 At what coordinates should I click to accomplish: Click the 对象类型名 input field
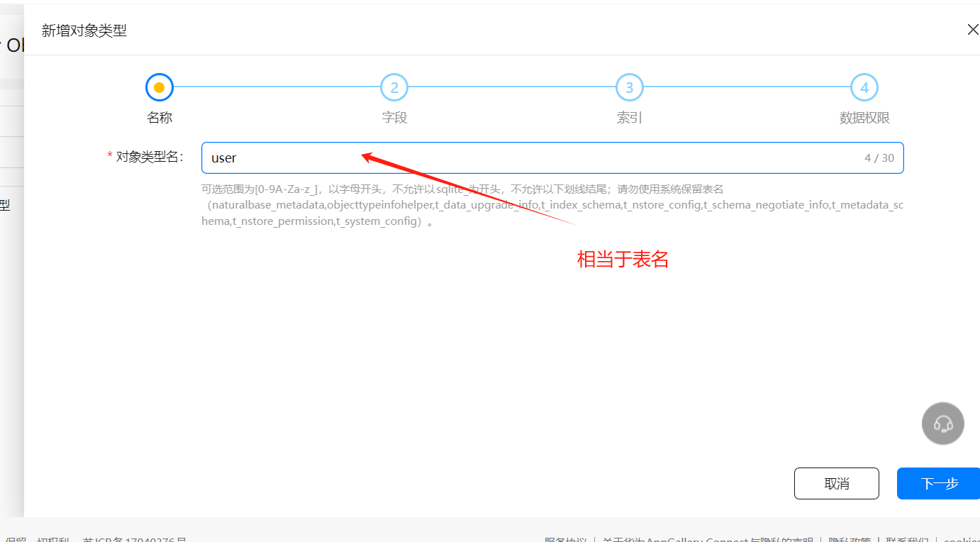tap(552, 157)
